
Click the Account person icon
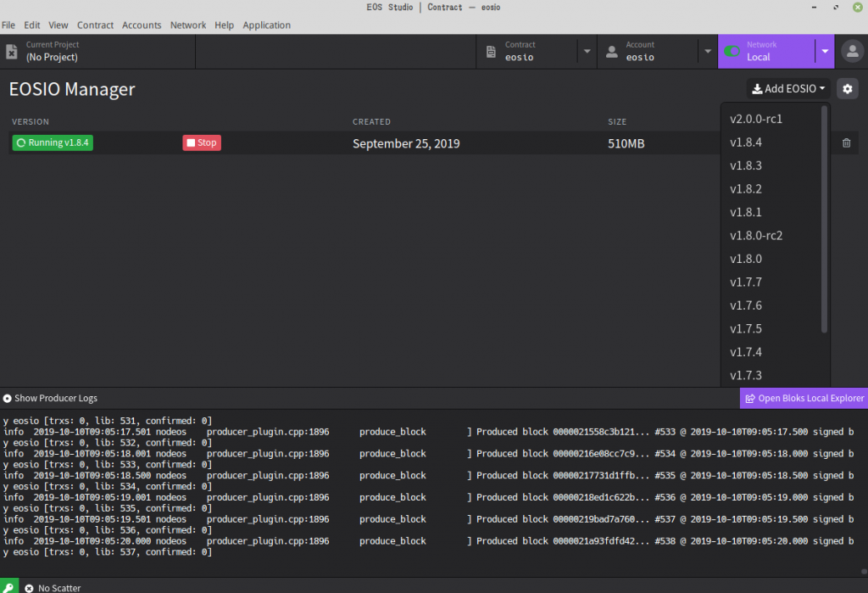612,52
